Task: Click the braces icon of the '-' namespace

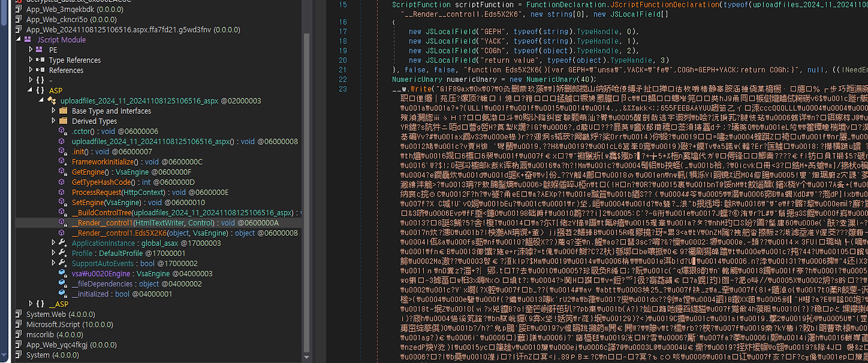Action: 41,81
